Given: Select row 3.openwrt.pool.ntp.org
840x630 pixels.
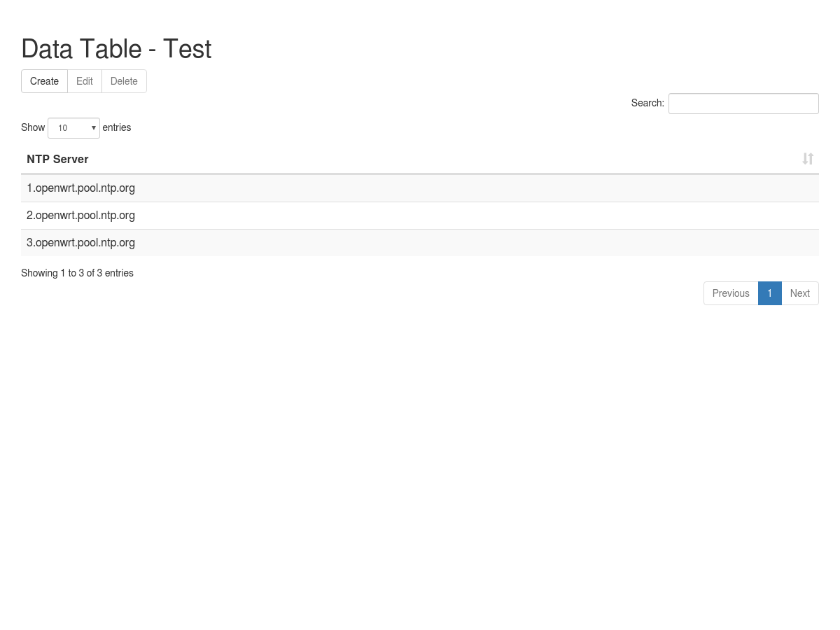Looking at the screenshot, I should point(420,243).
